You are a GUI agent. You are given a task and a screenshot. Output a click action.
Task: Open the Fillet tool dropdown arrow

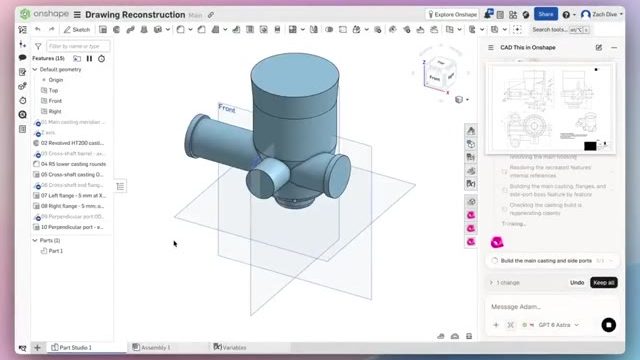coord(190,29)
